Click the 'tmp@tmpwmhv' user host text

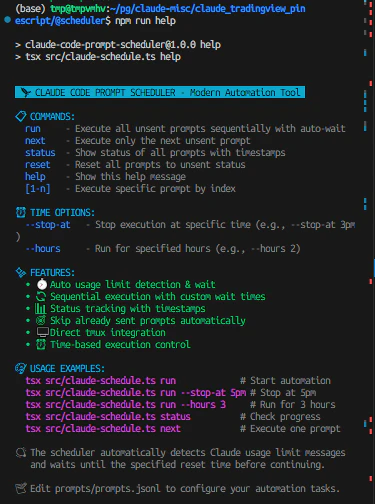(78, 9)
